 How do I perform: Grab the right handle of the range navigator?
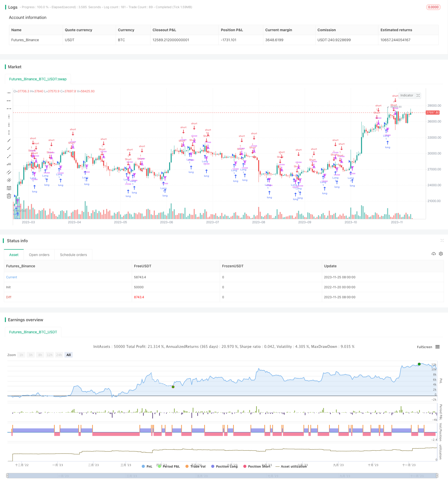click(x=437, y=476)
